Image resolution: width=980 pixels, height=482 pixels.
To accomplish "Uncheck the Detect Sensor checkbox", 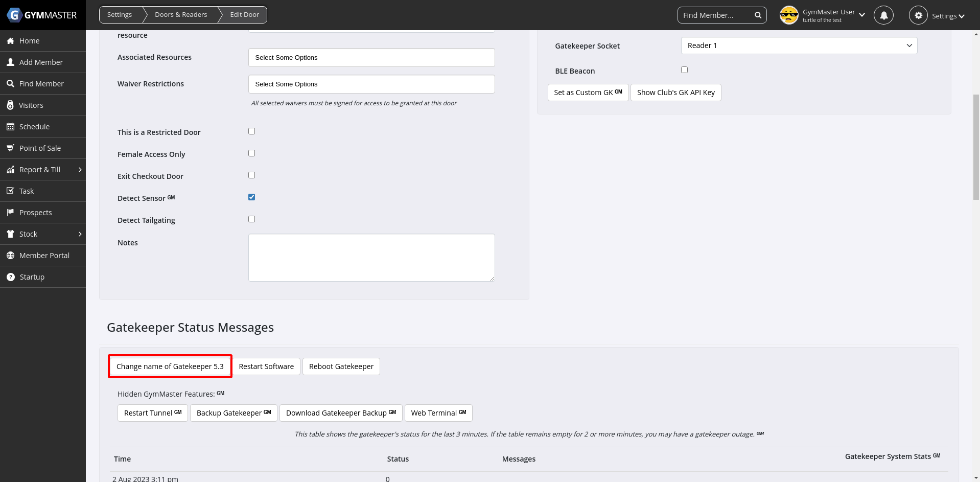I will [251, 197].
